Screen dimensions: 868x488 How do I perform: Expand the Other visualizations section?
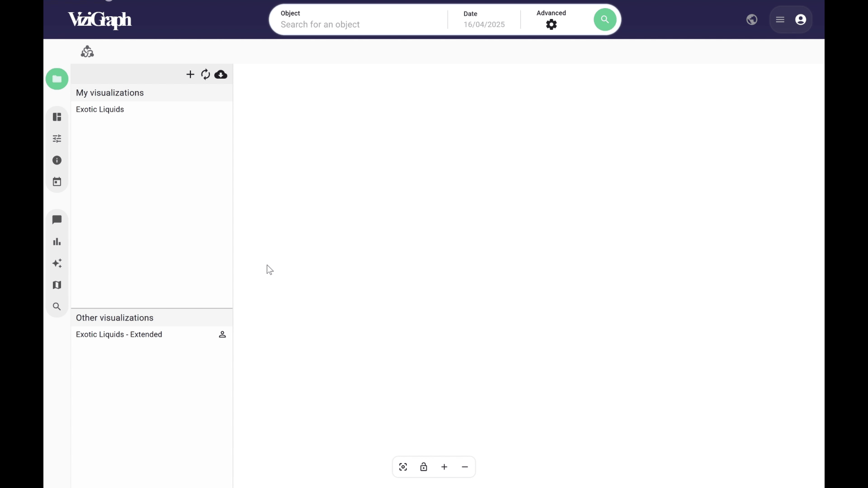coord(114,318)
